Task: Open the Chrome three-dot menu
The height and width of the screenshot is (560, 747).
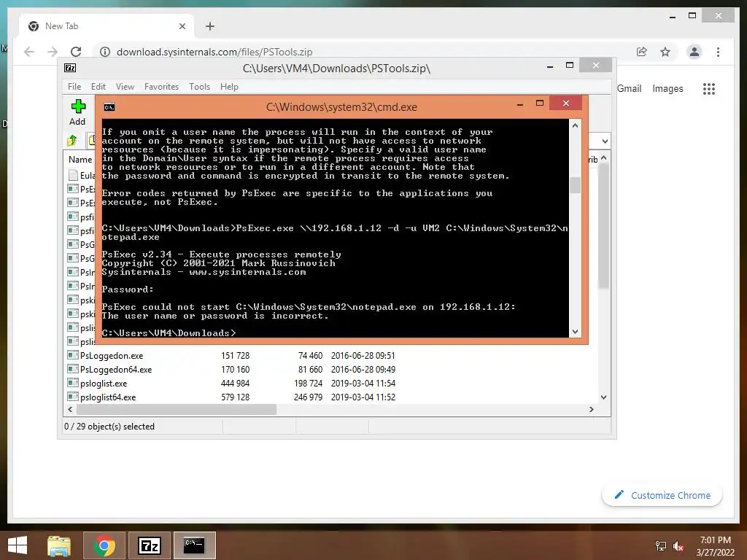Action: [718, 52]
